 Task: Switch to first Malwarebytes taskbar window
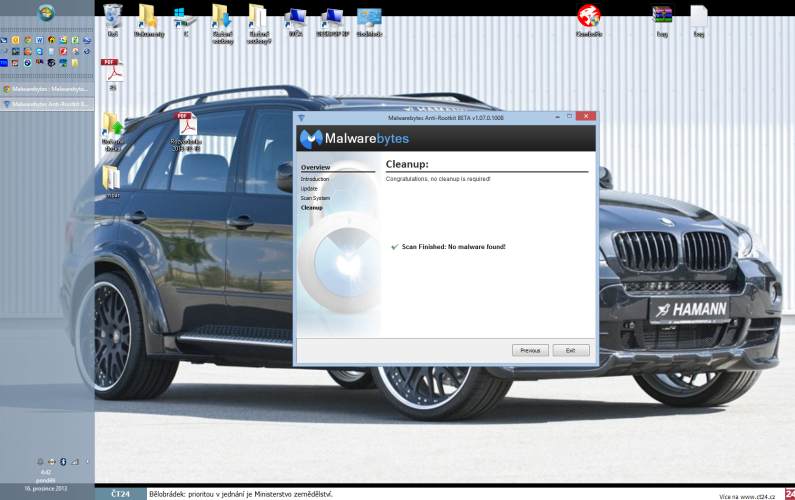coord(46,89)
